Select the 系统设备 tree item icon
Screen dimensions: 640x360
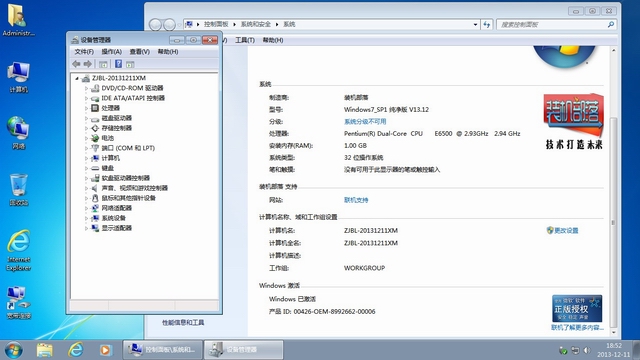pyautogui.click(x=95, y=218)
